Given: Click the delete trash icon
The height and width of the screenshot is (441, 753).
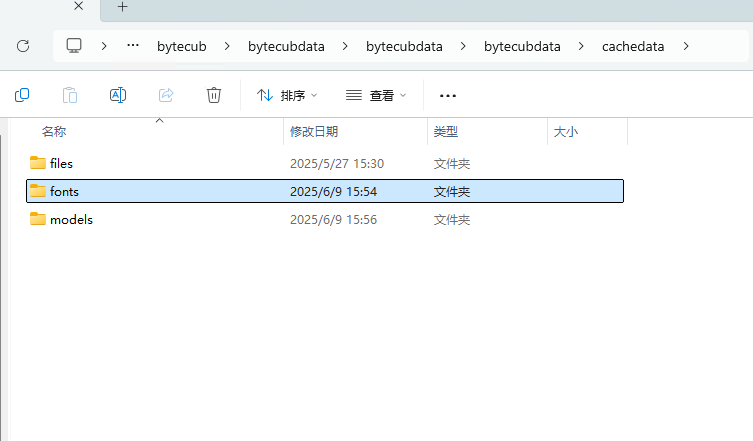Looking at the screenshot, I should tap(214, 95).
